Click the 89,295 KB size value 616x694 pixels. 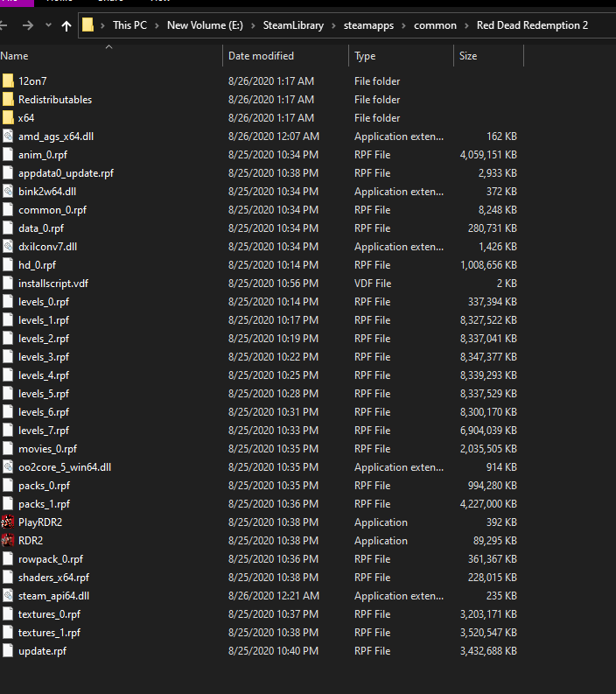(x=494, y=541)
